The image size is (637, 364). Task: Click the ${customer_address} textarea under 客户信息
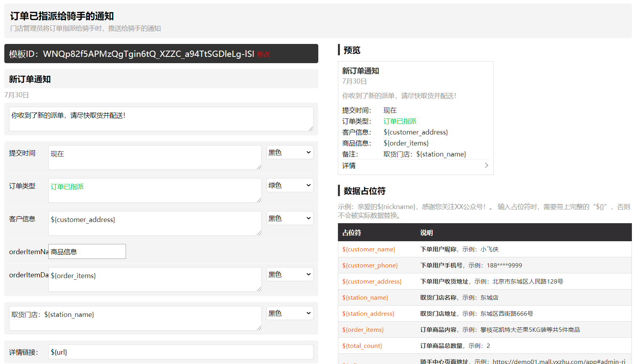155,223
